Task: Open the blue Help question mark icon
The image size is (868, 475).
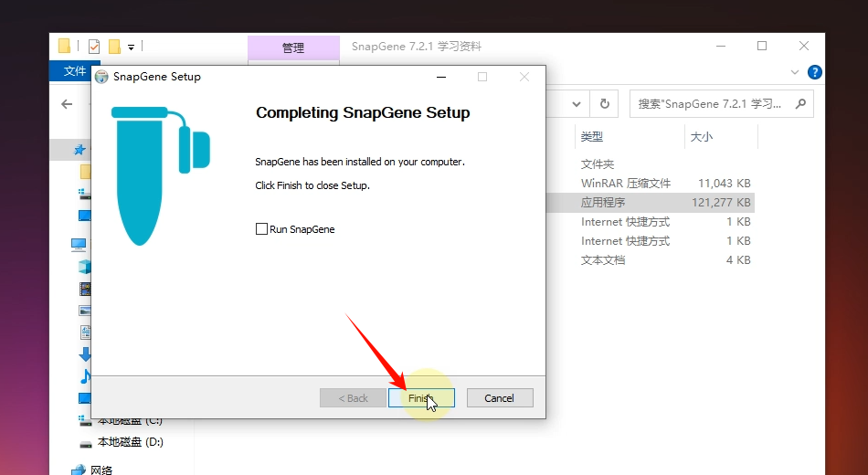Action: coord(815,72)
